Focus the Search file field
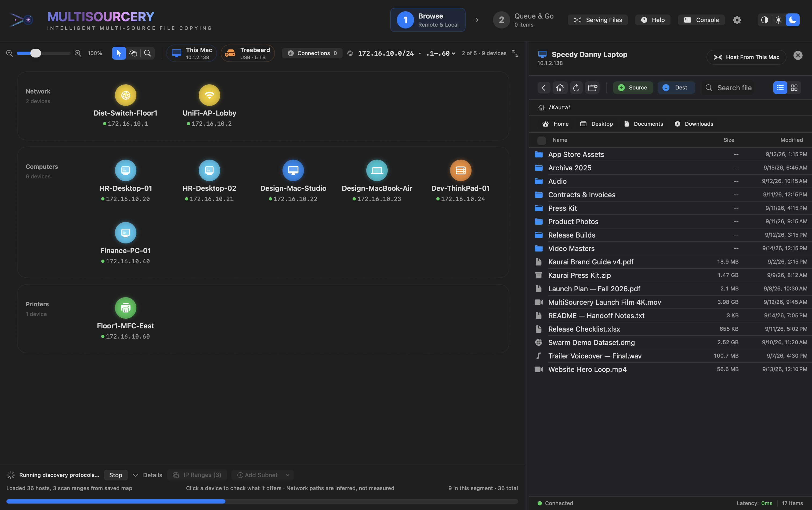Screen dimensions: 812x510 coord(728,88)
